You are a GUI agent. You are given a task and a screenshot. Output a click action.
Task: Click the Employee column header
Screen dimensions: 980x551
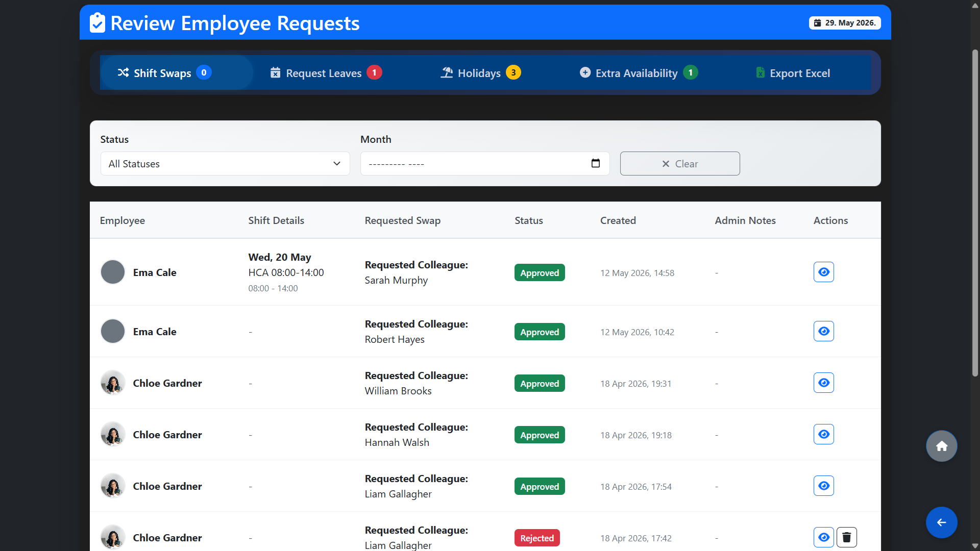point(122,220)
